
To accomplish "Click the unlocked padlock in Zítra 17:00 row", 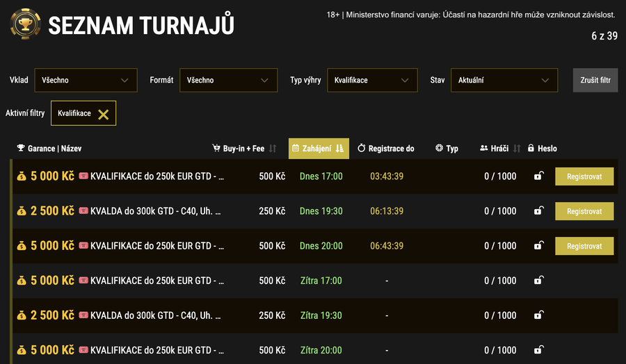I will pyautogui.click(x=539, y=280).
